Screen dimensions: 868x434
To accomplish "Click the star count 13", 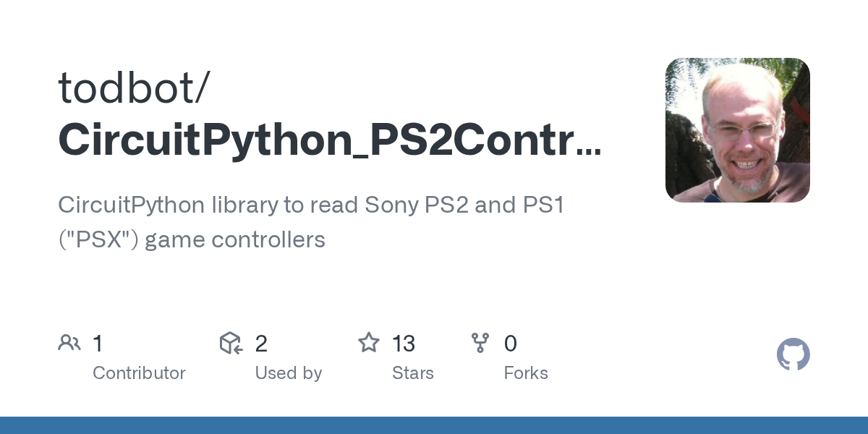I will click(404, 344).
